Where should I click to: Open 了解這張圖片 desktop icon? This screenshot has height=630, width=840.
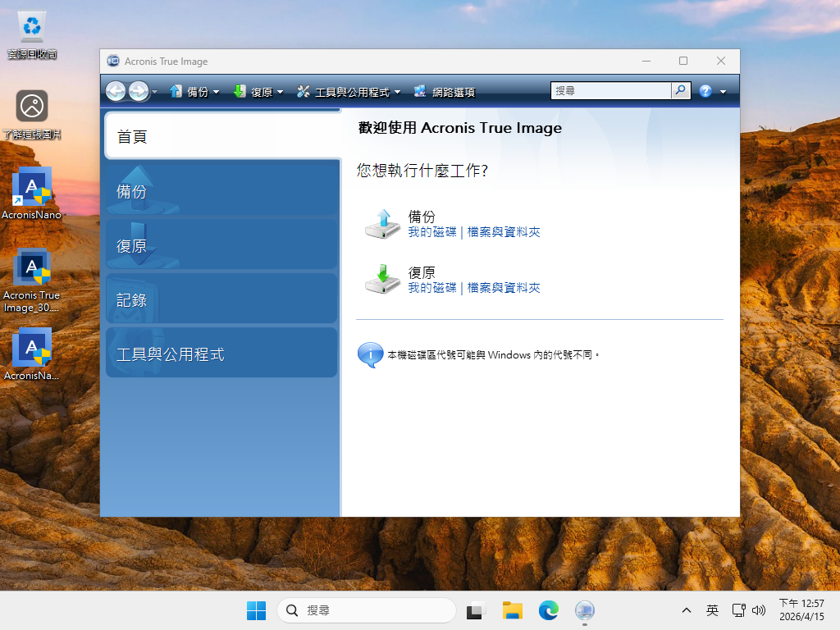32,115
